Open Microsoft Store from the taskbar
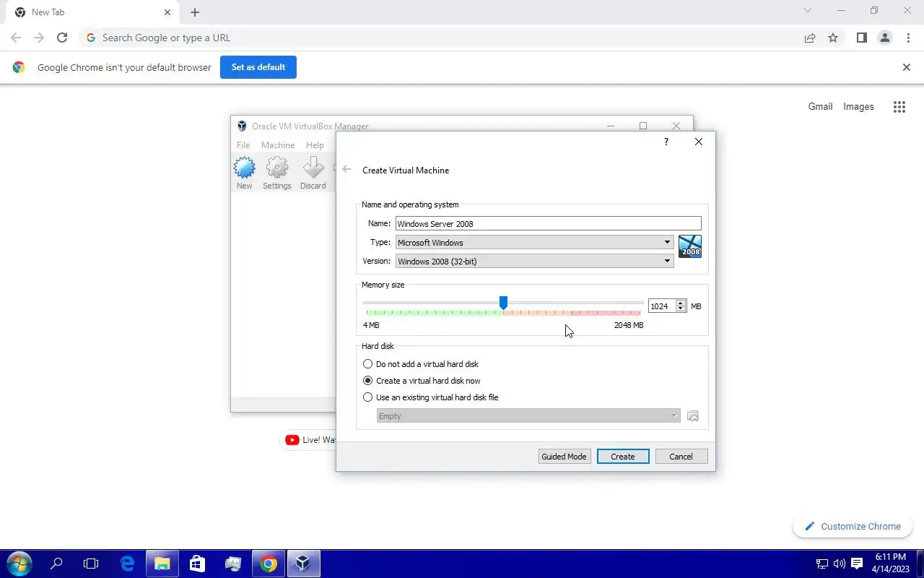The image size is (924, 578). pyautogui.click(x=197, y=564)
